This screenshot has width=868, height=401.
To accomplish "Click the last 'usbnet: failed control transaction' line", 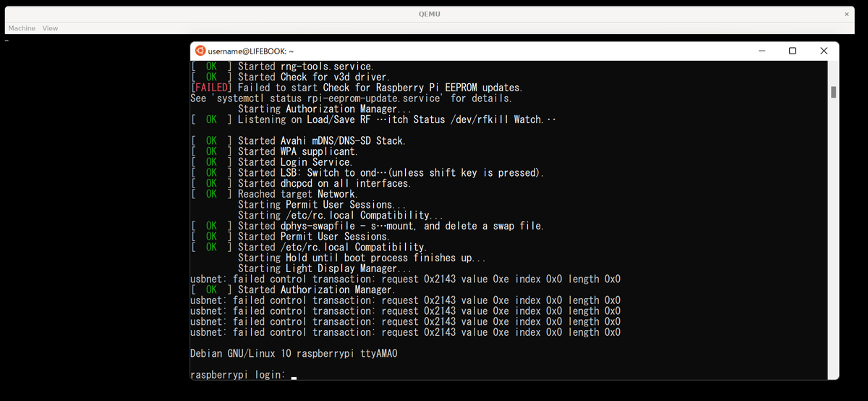I will coord(405,332).
